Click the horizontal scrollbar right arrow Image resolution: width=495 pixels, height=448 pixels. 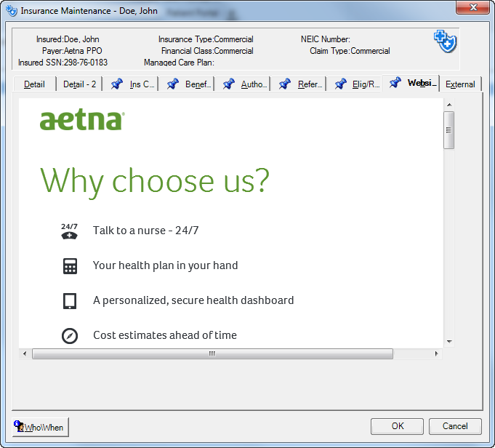(x=436, y=354)
